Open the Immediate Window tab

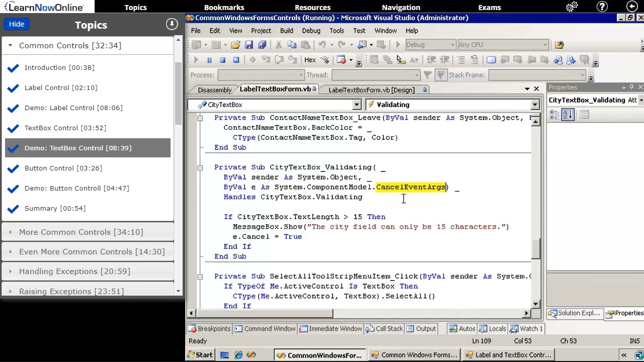(331, 328)
